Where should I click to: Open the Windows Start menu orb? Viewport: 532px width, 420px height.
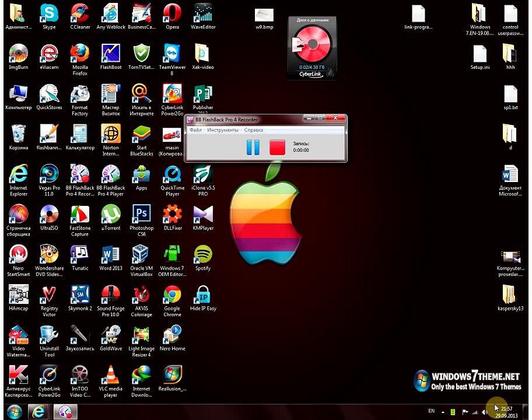click(x=15, y=412)
